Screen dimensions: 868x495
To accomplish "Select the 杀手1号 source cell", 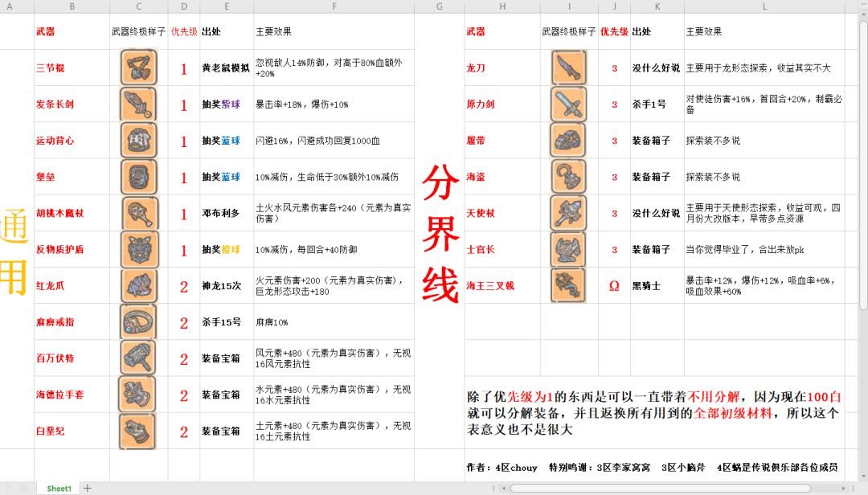I will (x=657, y=104).
